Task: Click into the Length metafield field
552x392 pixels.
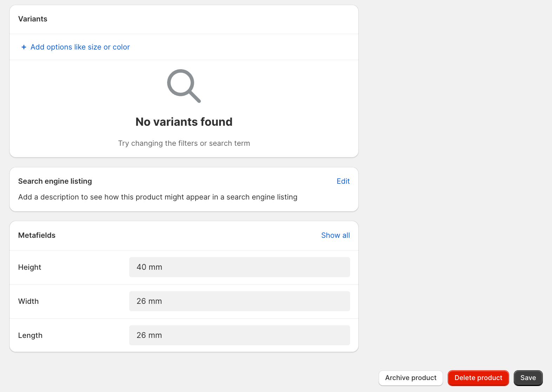Action: point(239,335)
